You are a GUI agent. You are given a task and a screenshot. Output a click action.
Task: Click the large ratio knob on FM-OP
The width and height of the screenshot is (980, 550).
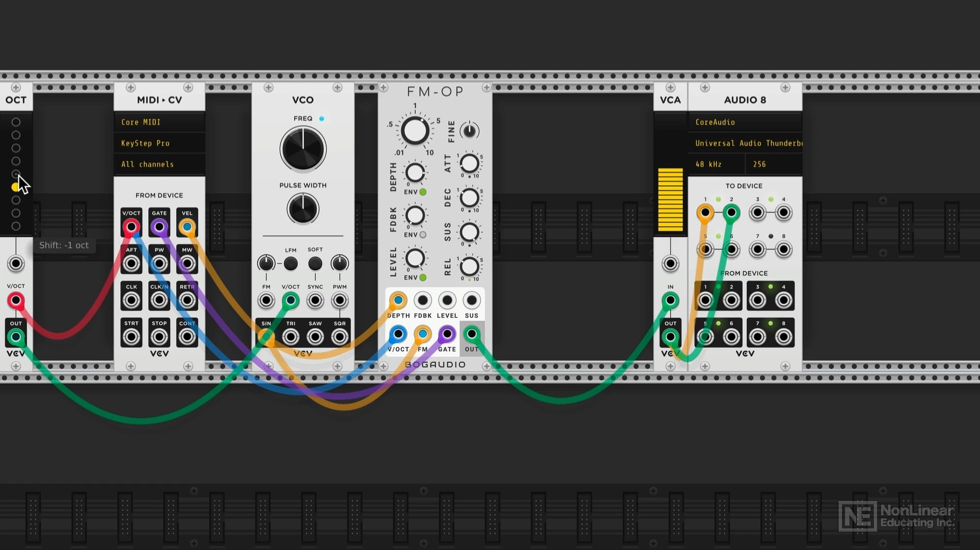[x=415, y=131]
